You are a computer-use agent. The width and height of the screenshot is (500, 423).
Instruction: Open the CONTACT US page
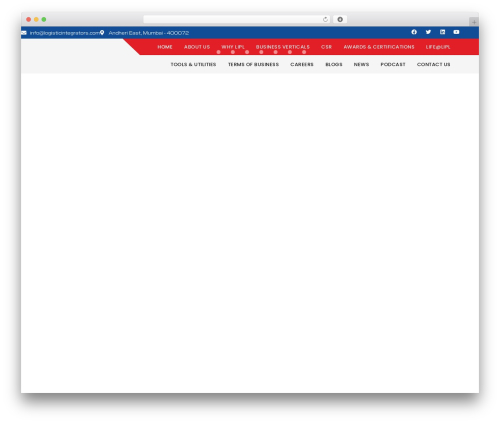click(x=433, y=64)
